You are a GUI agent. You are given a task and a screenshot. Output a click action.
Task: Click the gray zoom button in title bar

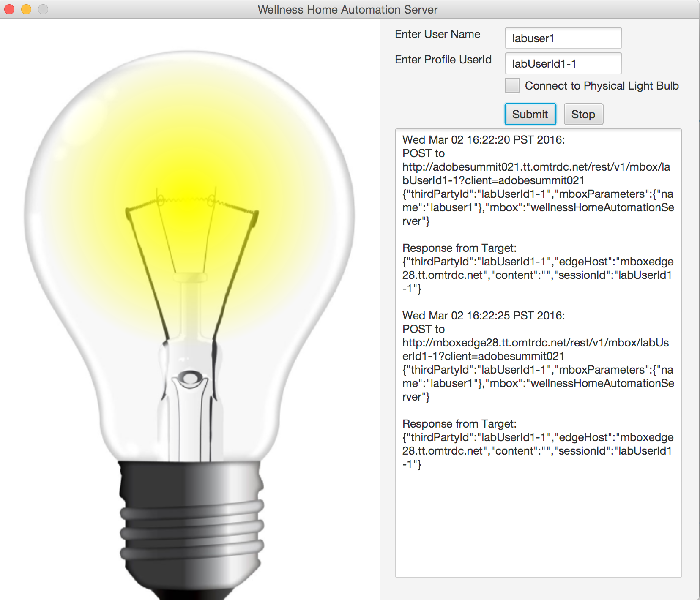(x=43, y=9)
